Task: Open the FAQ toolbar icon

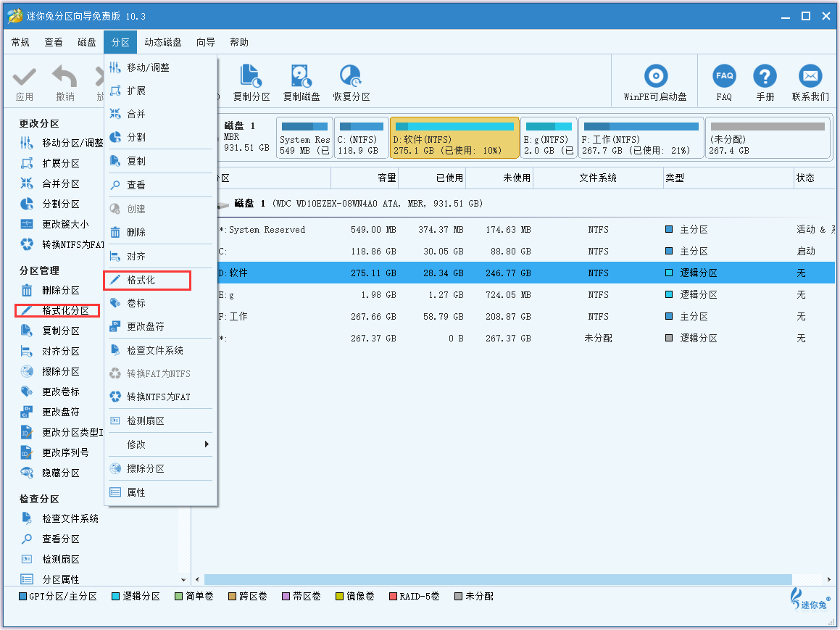Action: (724, 76)
